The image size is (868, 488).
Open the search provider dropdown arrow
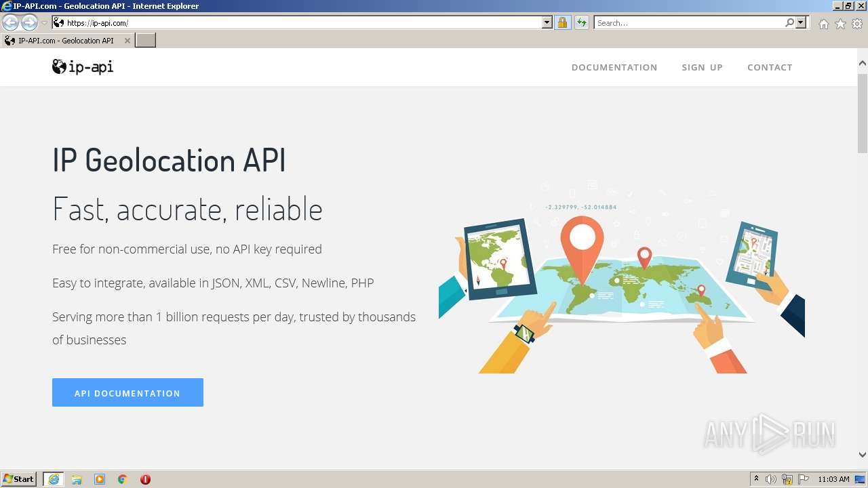coord(801,23)
